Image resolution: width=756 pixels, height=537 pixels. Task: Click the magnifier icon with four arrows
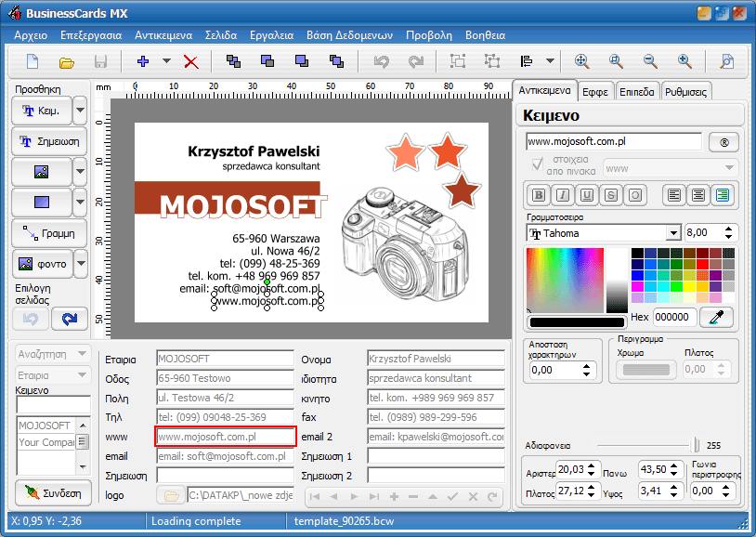pos(582,61)
